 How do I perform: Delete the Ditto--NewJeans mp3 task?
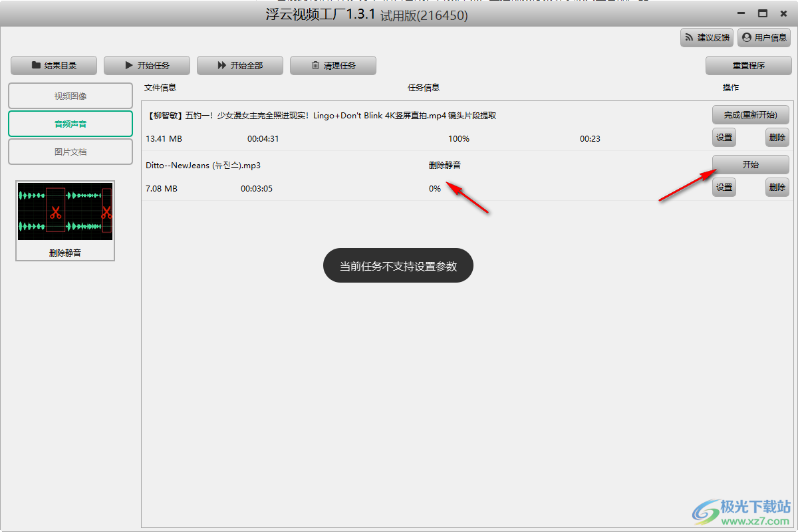[777, 188]
